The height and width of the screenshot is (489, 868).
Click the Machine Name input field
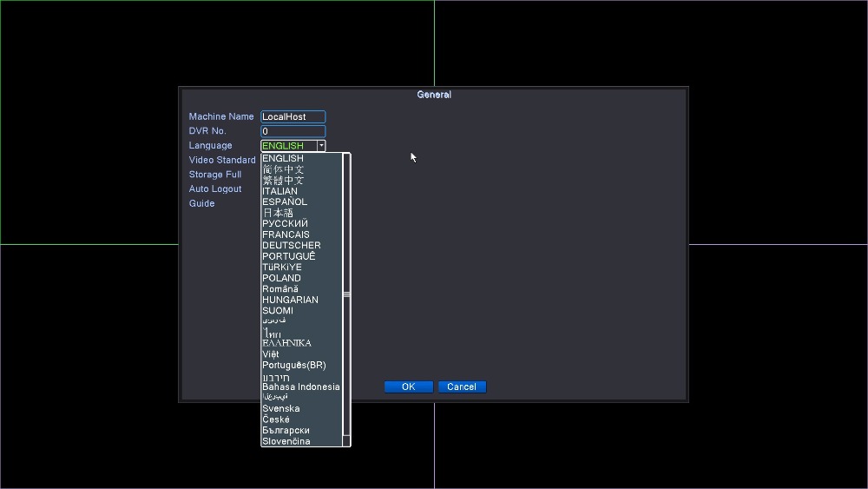[293, 117]
